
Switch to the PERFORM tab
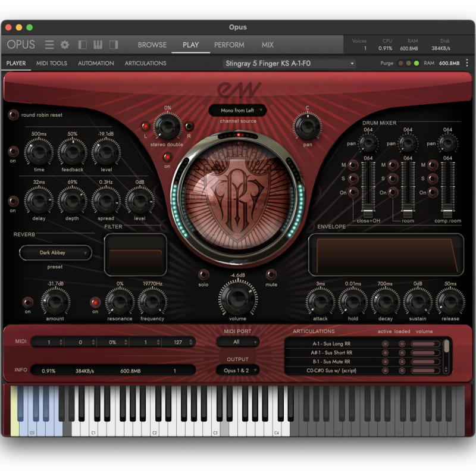(x=229, y=45)
